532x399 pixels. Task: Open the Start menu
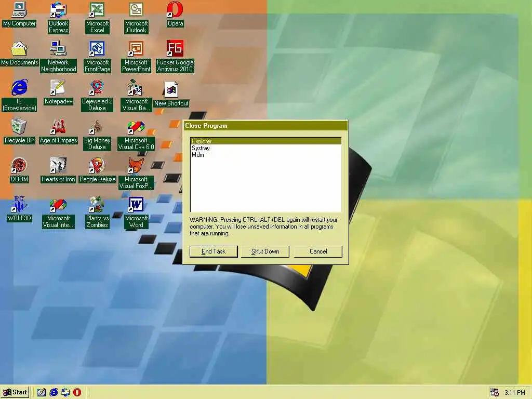click(15, 392)
